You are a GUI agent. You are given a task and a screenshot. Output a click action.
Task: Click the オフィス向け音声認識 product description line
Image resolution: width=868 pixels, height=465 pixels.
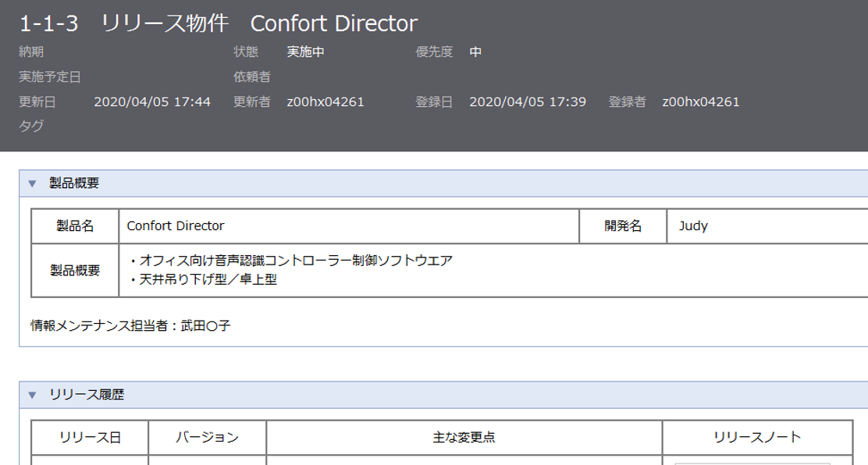(291, 260)
